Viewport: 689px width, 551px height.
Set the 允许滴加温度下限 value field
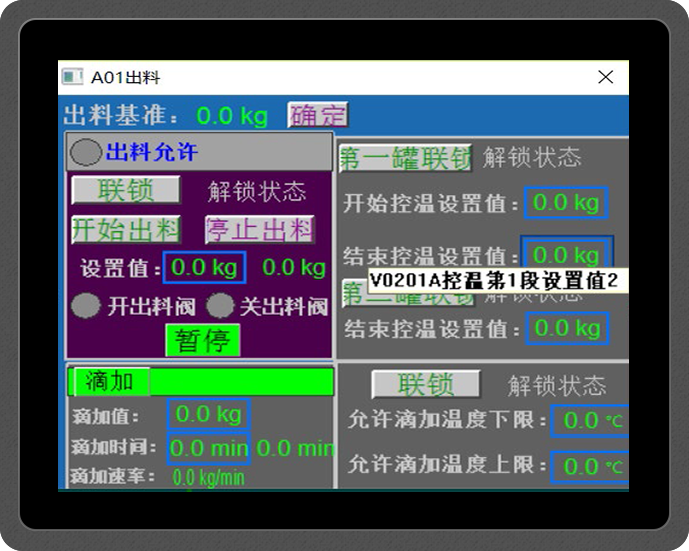tap(592, 421)
